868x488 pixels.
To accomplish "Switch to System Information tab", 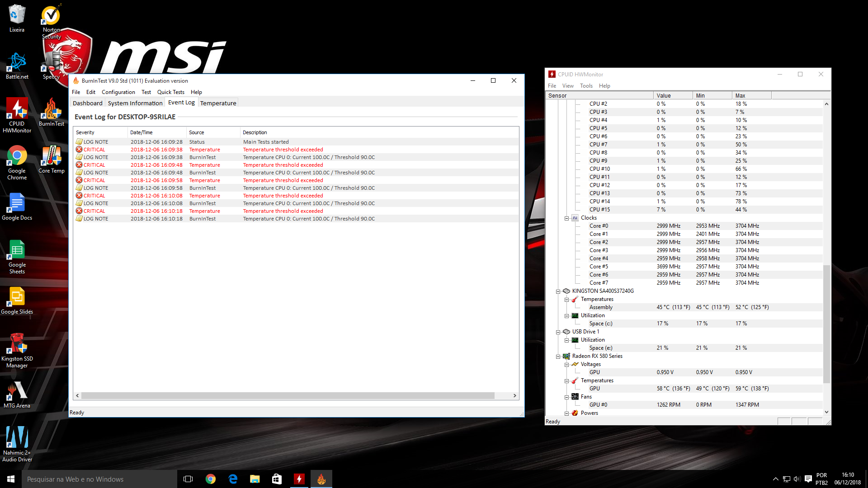I will point(135,103).
